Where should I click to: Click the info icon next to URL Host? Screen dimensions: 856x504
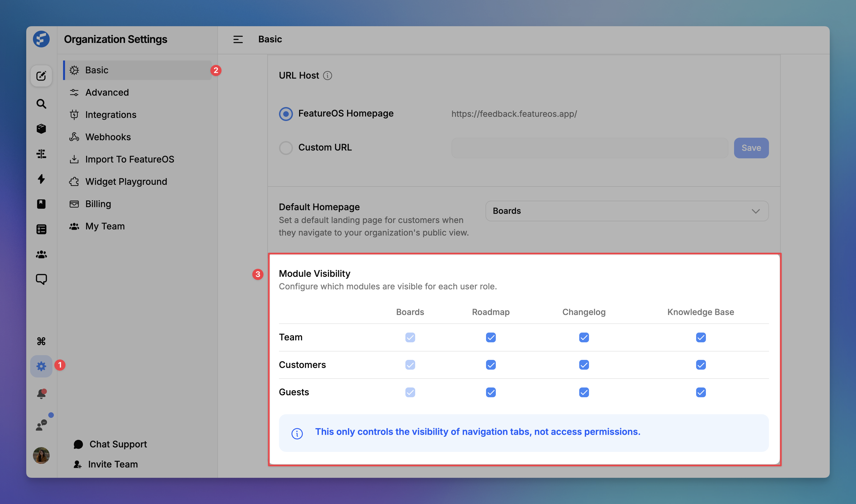coord(327,75)
